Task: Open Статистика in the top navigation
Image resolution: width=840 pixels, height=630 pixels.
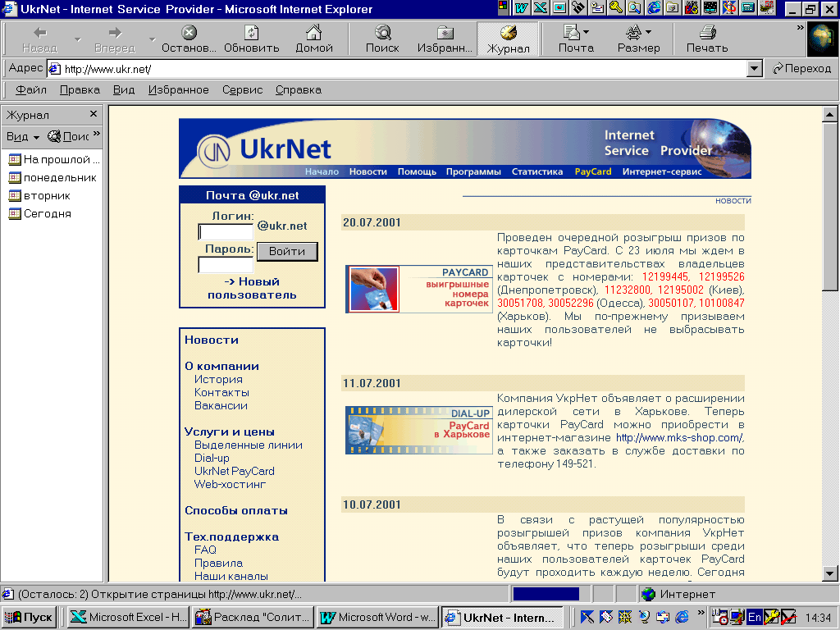Action: coord(536,171)
